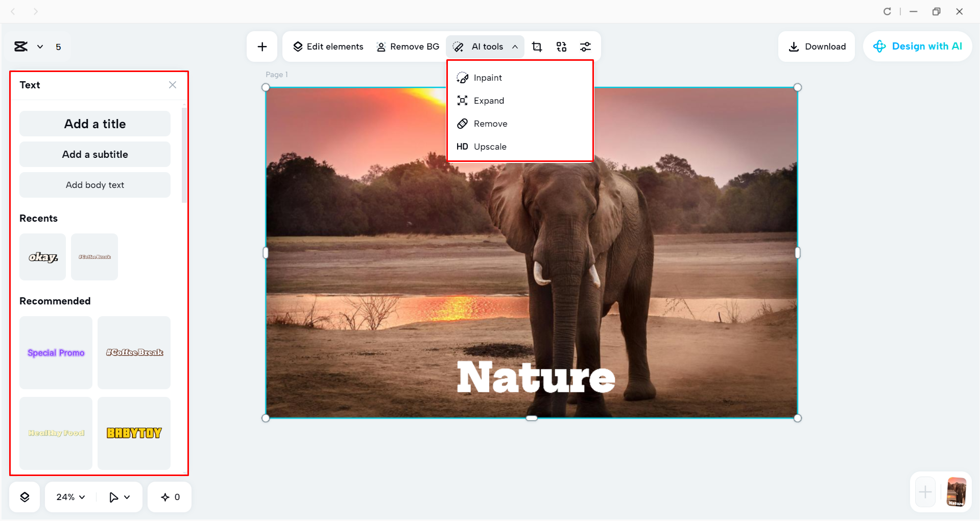Open the Layers panel icon

[24, 496]
